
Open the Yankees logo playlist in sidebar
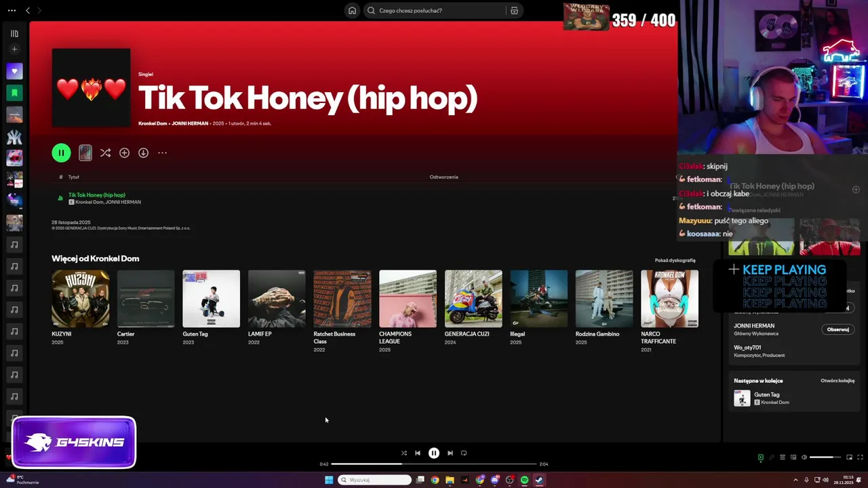(x=14, y=137)
